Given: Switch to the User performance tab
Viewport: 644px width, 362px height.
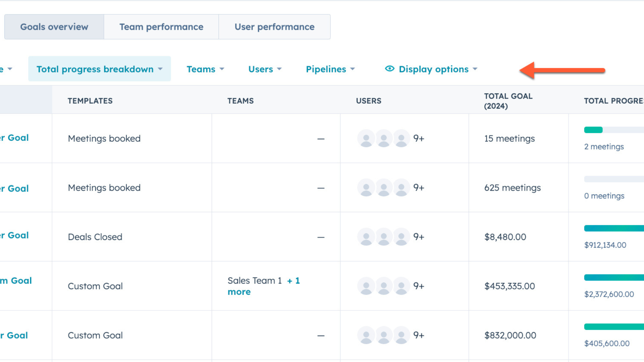Looking at the screenshot, I should [x=274, y=27].
